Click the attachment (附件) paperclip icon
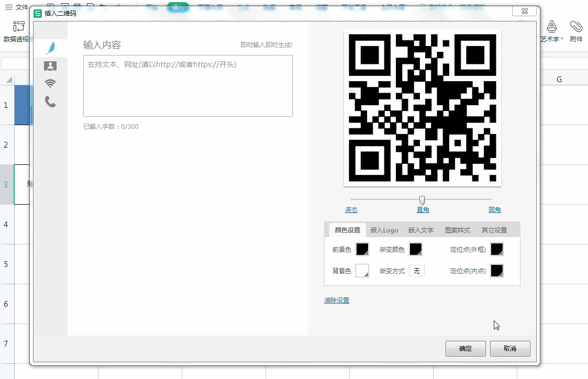The image size is (588, 379). coord(576,26)
